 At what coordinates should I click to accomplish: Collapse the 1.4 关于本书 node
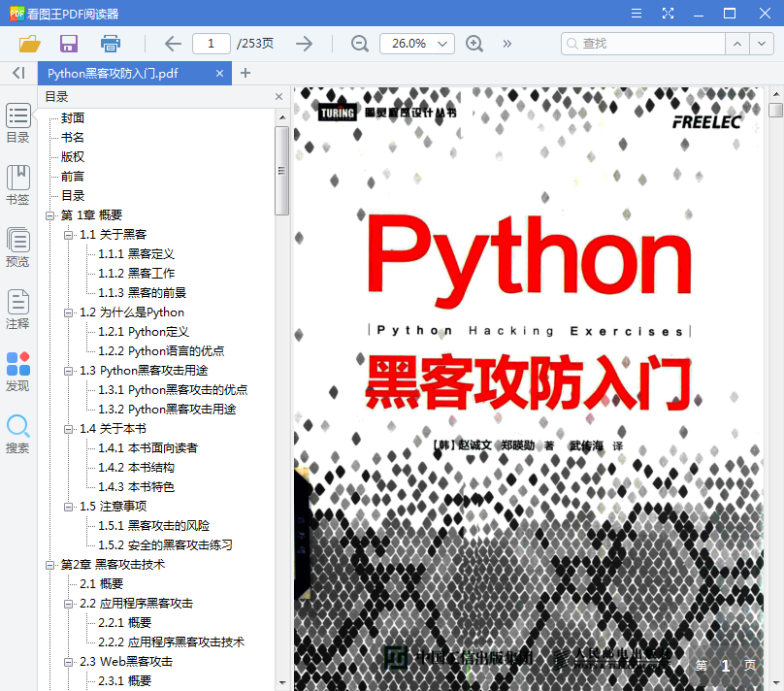point(68,430)
